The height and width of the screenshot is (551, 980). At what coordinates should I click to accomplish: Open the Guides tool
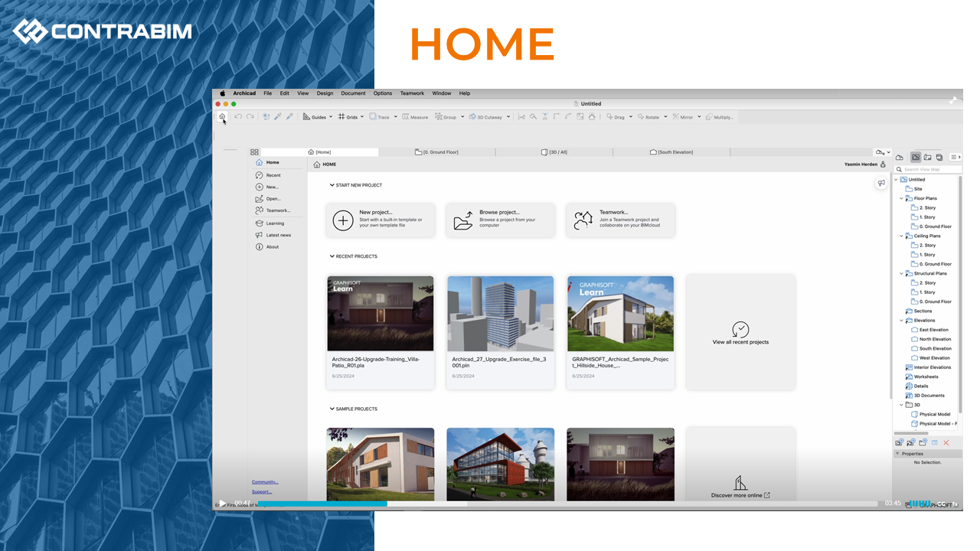(x=314, y=117)
